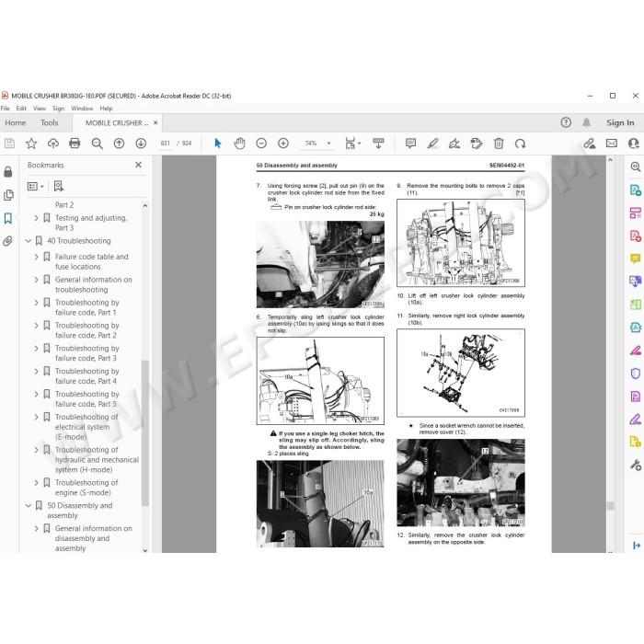The image size is (644, 644).
Task: Open Troubleshooting by failure code, Part 4
Action: 87,375
